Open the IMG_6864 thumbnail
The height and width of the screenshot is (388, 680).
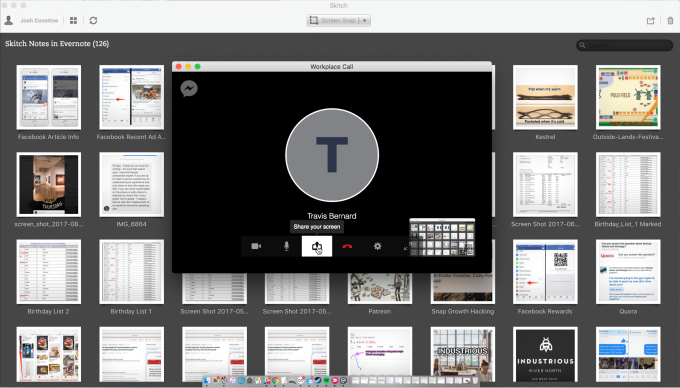pos(131,184)
